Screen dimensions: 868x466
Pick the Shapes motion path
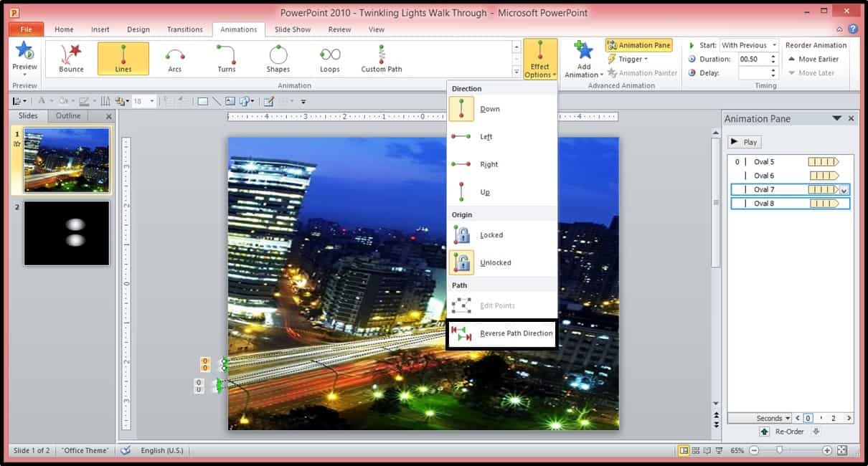tap(278, 59)
